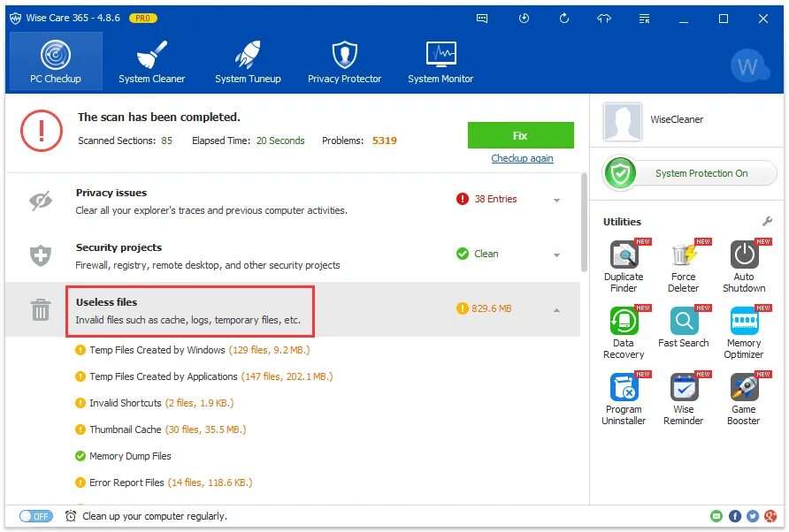Screen dimensions: 789x532
Task: Open the Fast Search utility
Action: point(684,328)
